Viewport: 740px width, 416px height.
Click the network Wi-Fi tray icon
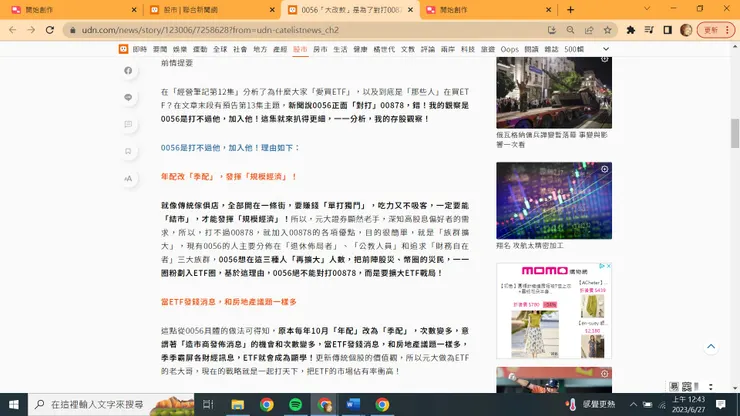(x=662, y=405)
